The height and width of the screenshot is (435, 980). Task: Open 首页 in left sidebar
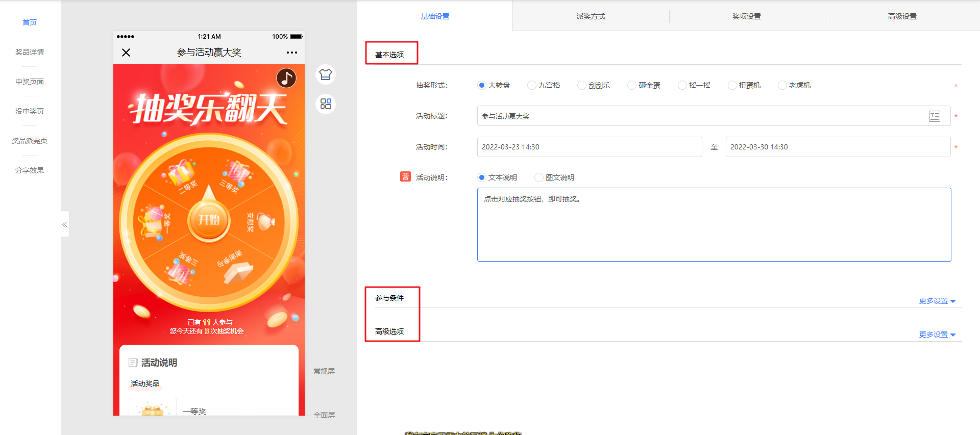tap(30, 22)
